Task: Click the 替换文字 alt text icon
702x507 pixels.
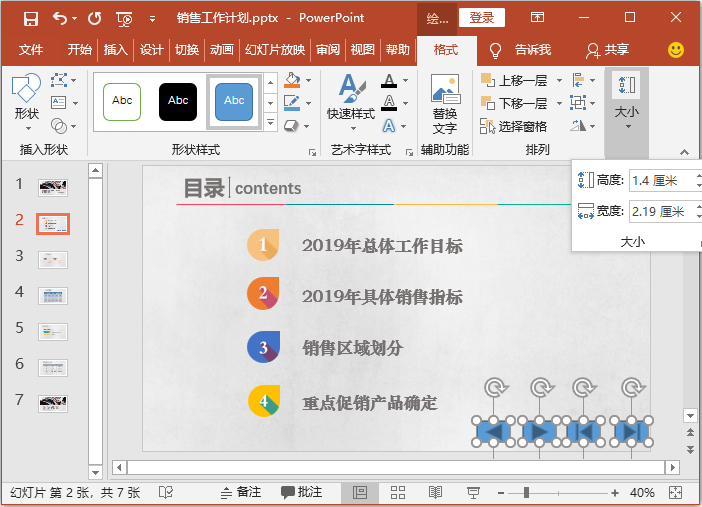Action: (x=445, y=104)
